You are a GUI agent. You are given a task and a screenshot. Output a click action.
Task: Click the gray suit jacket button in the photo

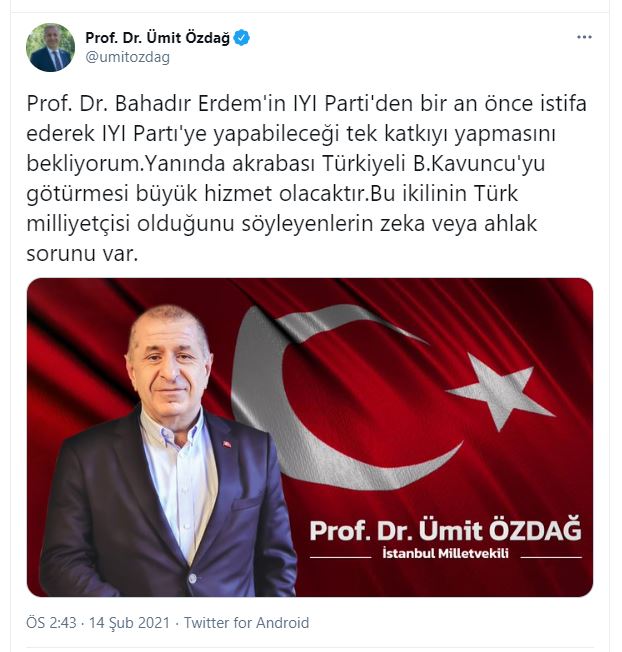point(192,578)
